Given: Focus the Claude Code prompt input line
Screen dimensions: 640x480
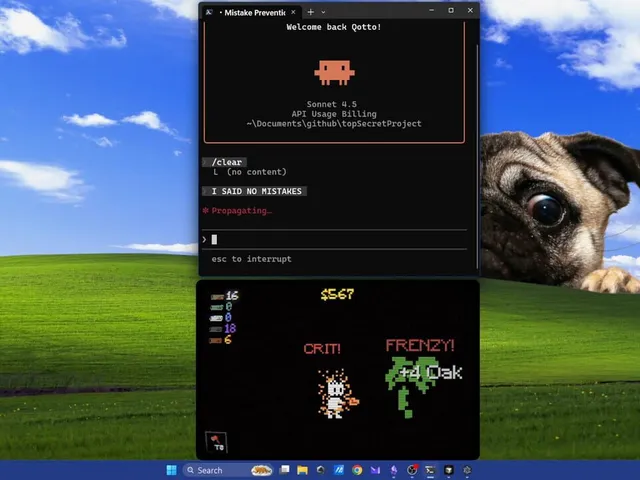Looking at the screenshot, I should (x=334, y=240).
